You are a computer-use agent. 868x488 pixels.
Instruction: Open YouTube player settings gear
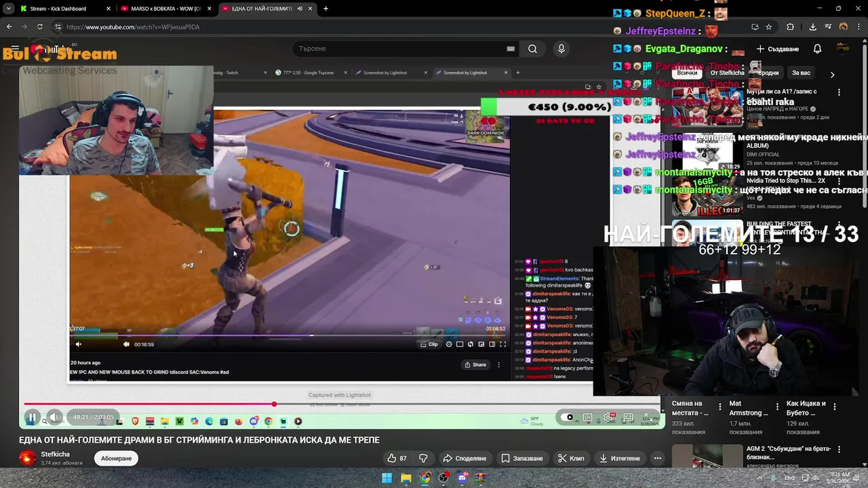(608, 418)
